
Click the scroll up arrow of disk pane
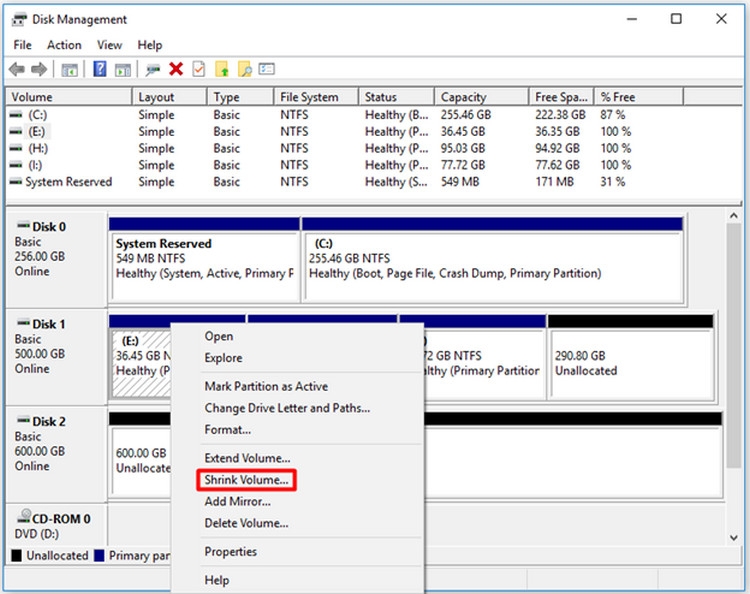pos(733,216)
